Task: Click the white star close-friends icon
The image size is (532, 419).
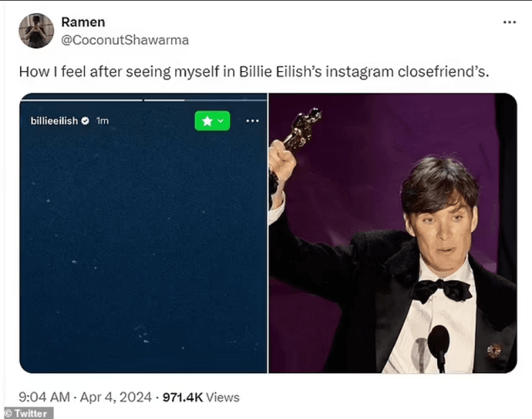Action: coord(207,121)
